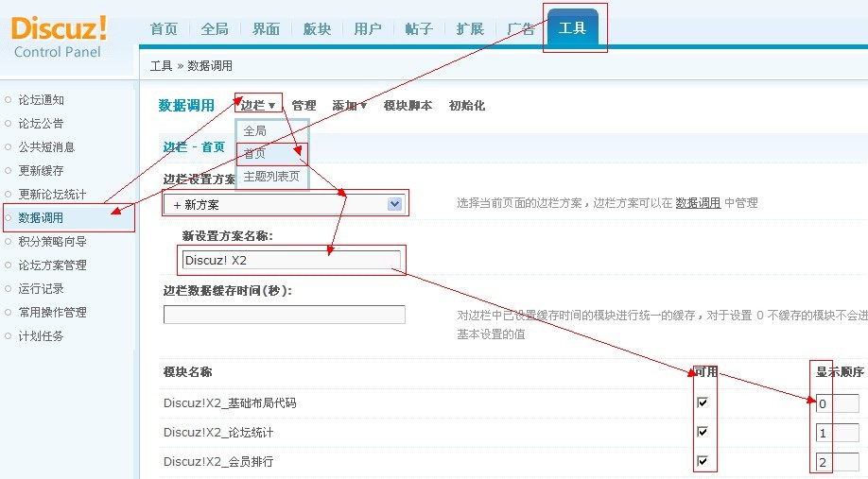Screen dimensions: 868x479
Task: Toggle 可用 checkbox for 基础布局代码
Action: [703, 402]
